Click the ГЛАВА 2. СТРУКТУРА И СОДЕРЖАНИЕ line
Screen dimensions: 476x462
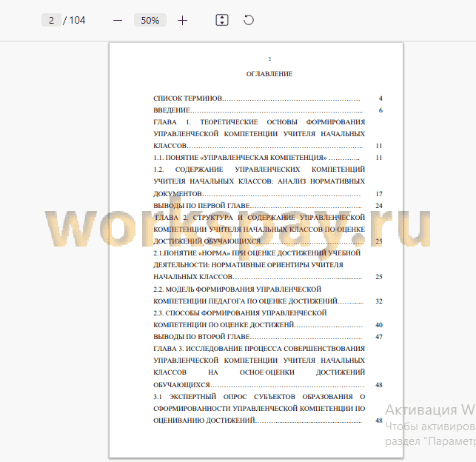260,218
